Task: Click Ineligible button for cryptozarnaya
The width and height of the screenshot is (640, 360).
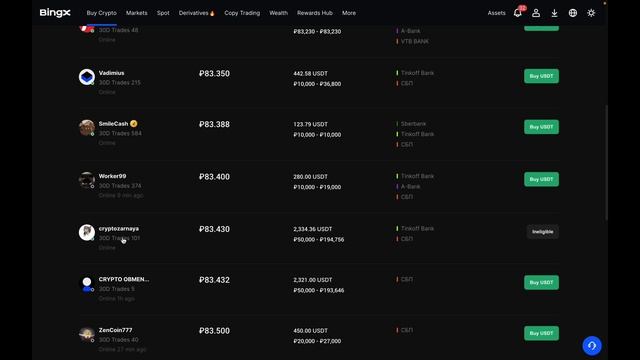Action: click(x=542, y=232)
